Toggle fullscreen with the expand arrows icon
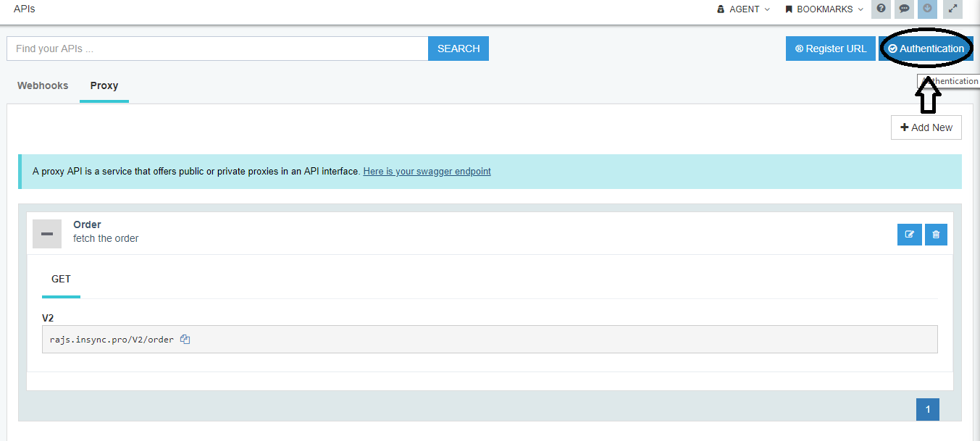This screenshot has width=980, height=441. pyautogui.click(x=952, y=9)
